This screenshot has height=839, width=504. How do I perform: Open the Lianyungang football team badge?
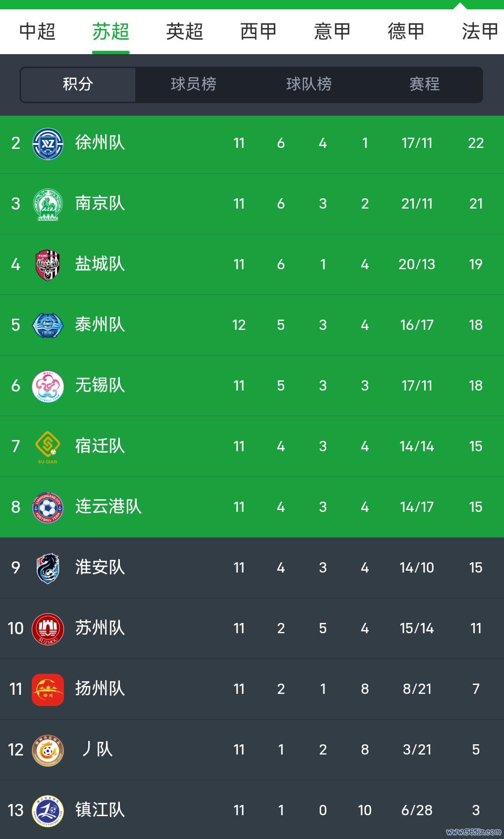tap(48, 507)
